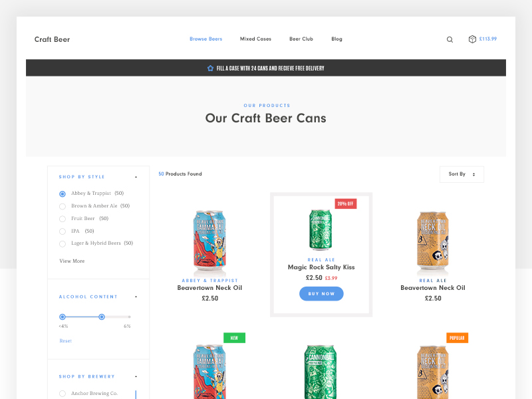The width and height of the screenshot is (532, 399).
Task: Open the Magic Rock Salty Kiss can image
Action: pos(321,229)
